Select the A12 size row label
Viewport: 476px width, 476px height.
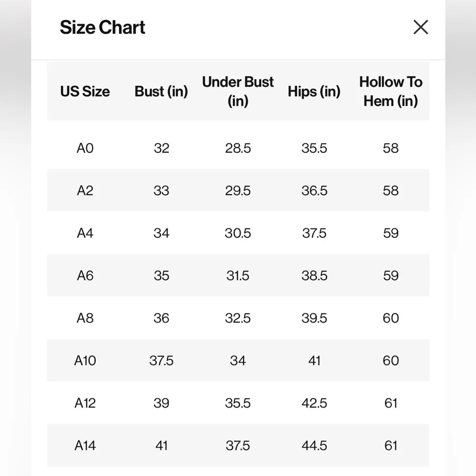[x=85, y=403]
